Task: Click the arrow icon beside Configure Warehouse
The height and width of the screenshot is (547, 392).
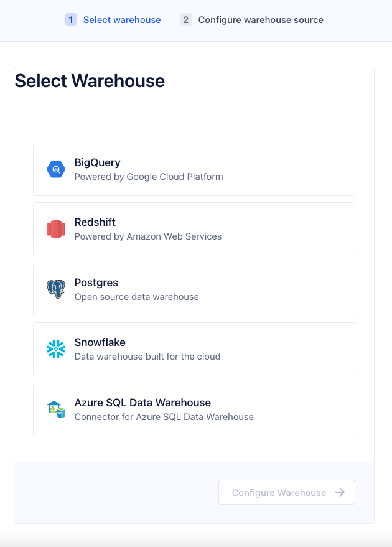Action: (x=340, y=492)
